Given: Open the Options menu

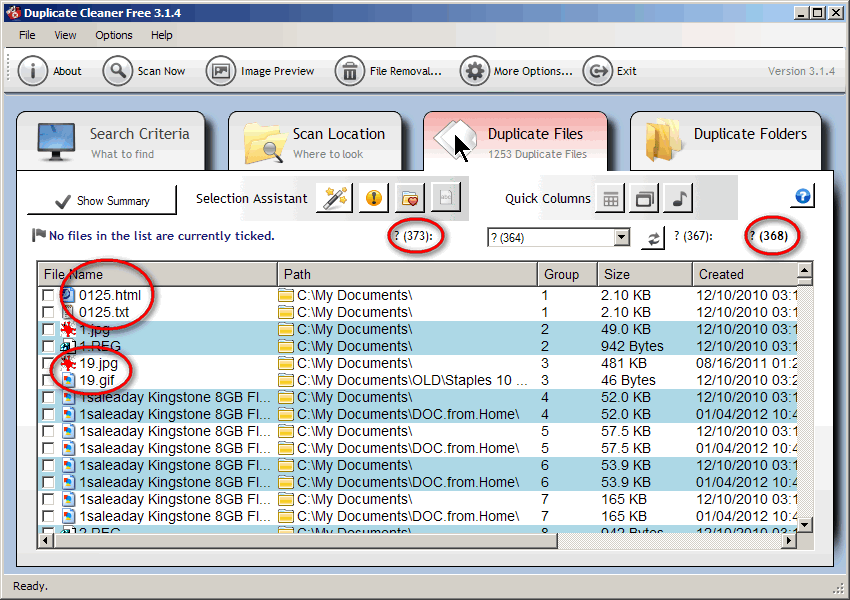Looking at the screenshot, I should point(113,35).
